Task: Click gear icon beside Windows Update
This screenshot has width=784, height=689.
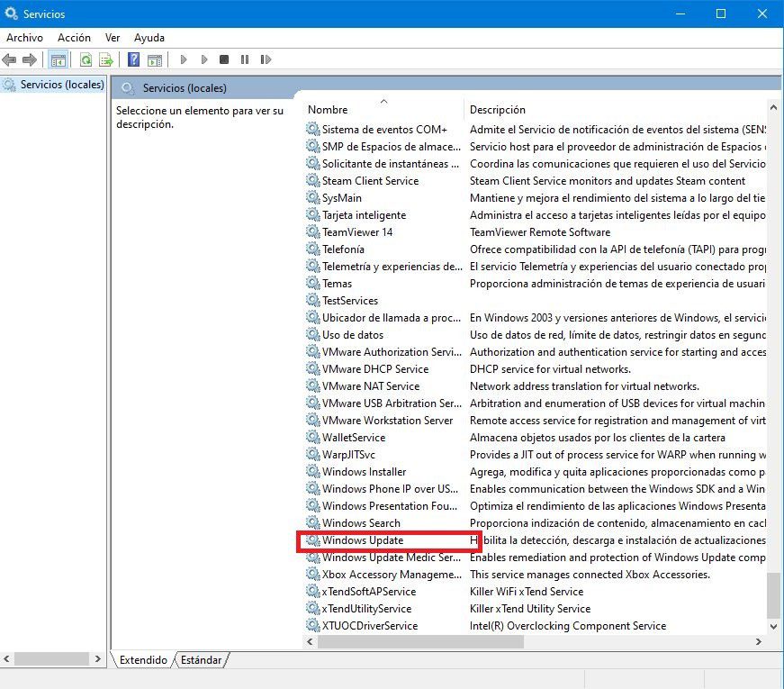Action: [x=313, y=539]
